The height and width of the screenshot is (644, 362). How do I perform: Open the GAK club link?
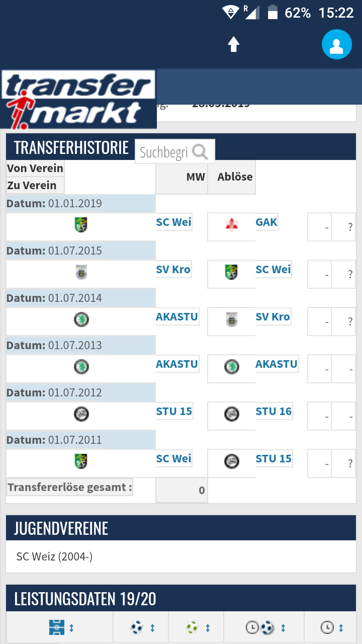[266, 222]
